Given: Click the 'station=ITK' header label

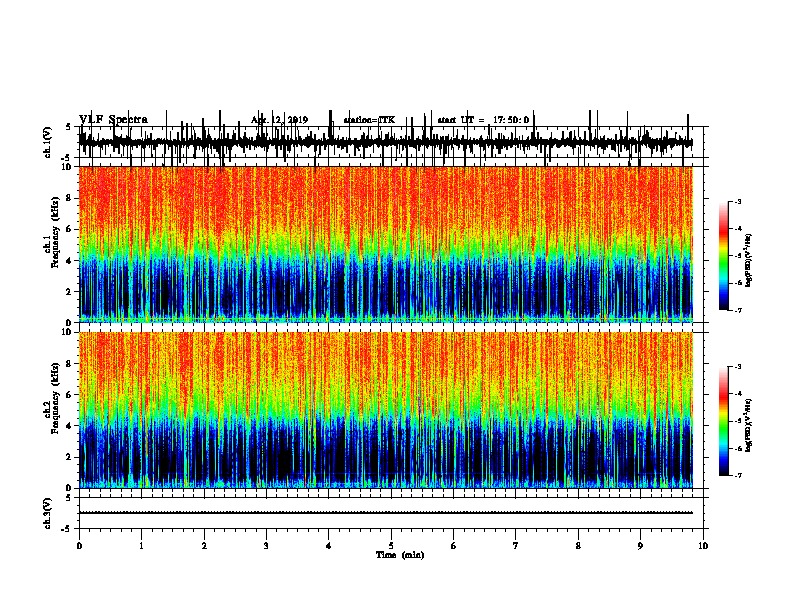Looking at the screenshot, I should [x=369, y=120].
